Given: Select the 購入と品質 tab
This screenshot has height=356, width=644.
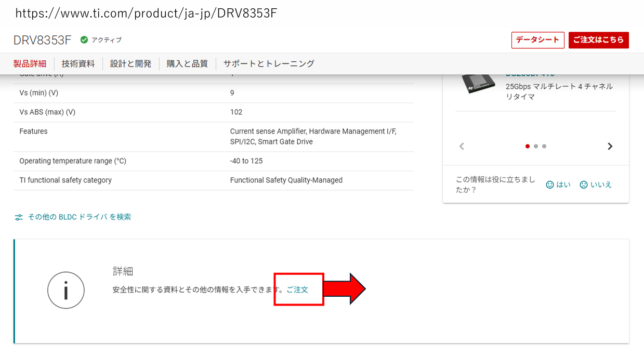Looking at the screenshot, I should pos(187,63).
